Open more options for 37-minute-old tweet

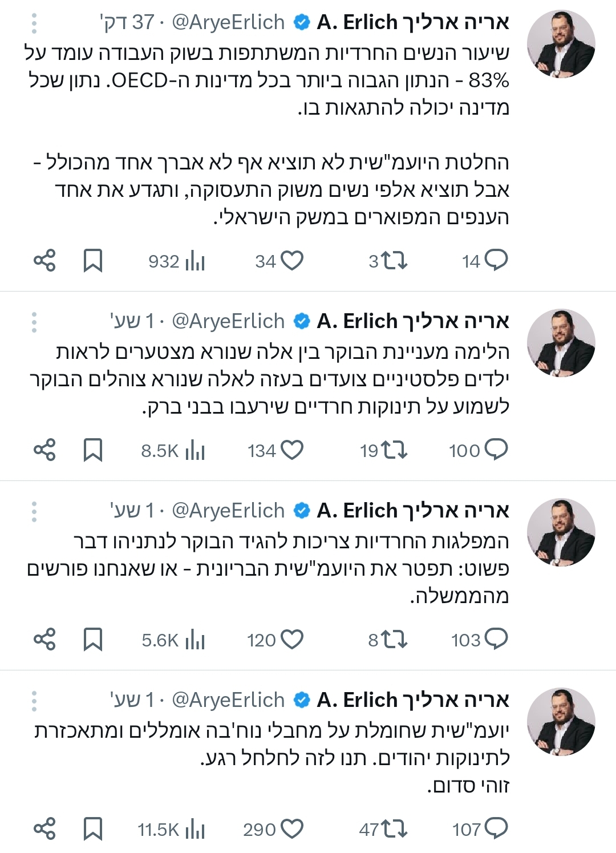[34, 23]
